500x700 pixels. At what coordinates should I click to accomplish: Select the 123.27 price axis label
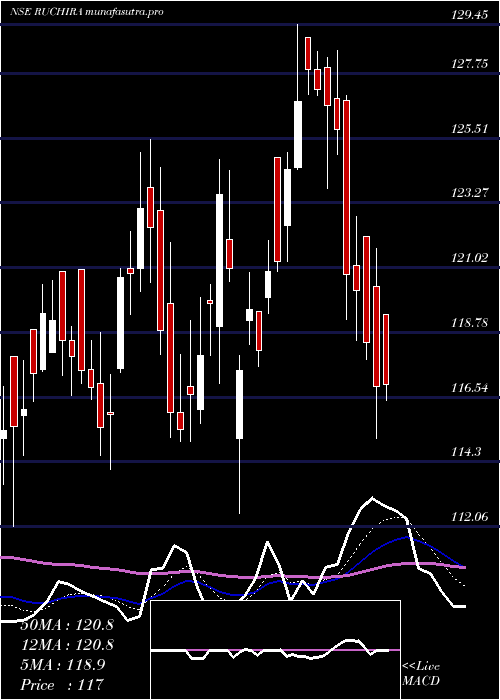tap(469, 194)
